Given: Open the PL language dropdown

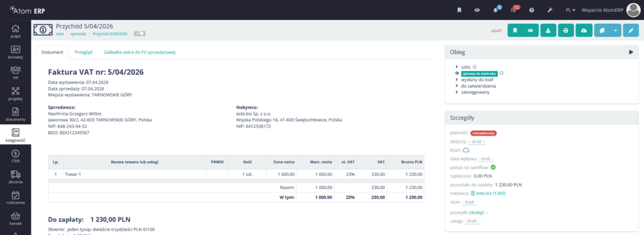Looking at the screenshot, I should click(x=570, y=10).
